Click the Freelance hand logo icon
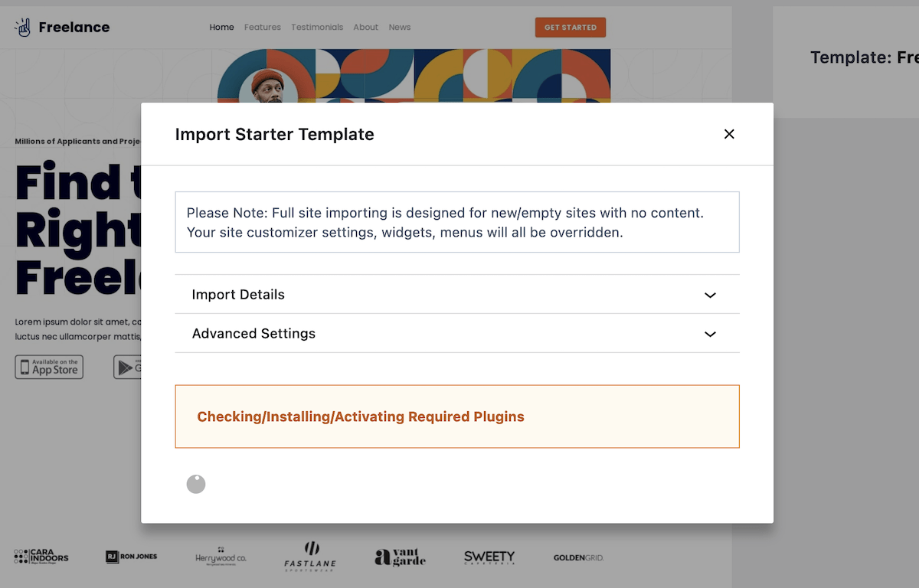Image resolution: width=919 pixels, height=588 pixels. pyautogui.click(x=23, y=28)
